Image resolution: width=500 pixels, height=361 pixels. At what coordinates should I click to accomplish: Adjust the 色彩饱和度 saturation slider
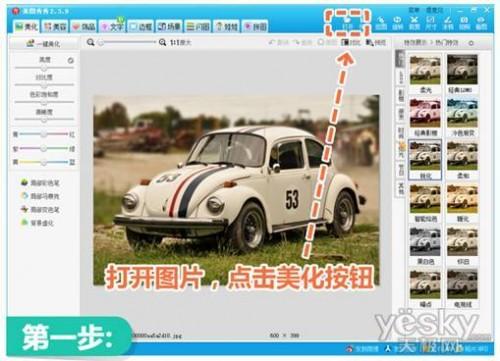pos(44,103)
